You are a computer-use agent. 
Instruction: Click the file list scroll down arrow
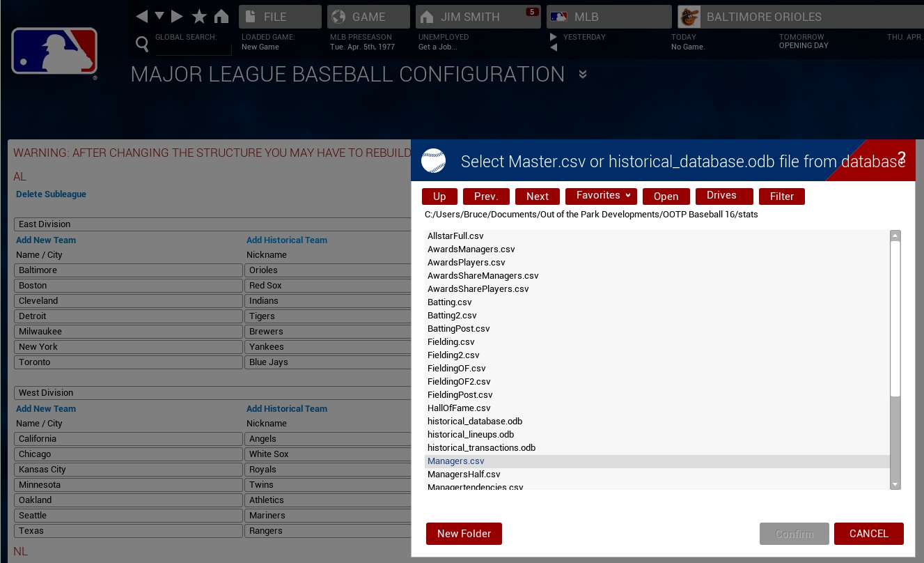pyautogui.click(x=895, y=484)
